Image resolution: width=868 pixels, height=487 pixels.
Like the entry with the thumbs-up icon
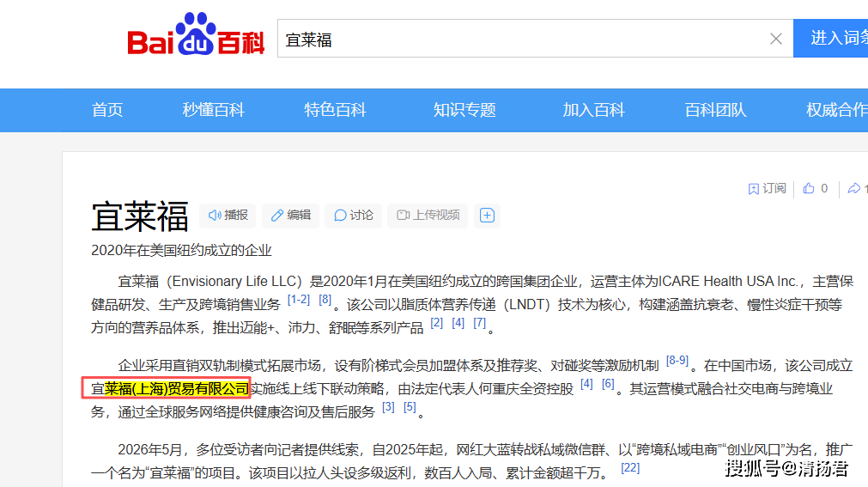809,189
